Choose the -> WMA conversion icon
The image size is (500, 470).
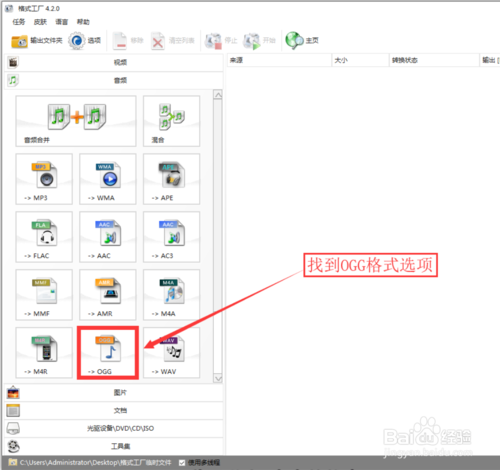tap(108, 179)
